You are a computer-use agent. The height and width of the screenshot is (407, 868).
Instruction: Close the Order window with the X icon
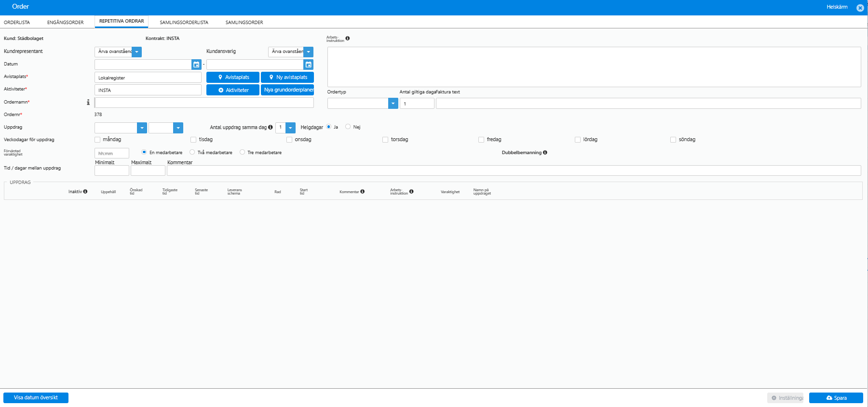tap(860, 8)
